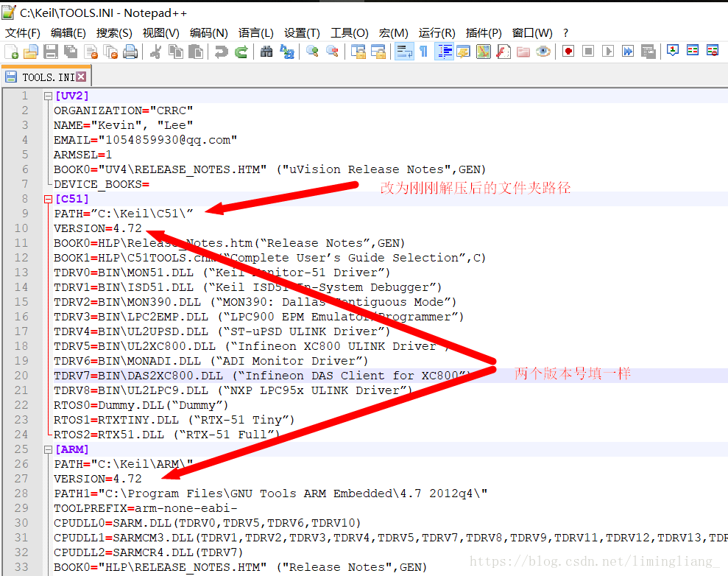Select the TOOLS.INI tab
The height and width of the screenshot is (576, 728).
(x=44, y=75)
